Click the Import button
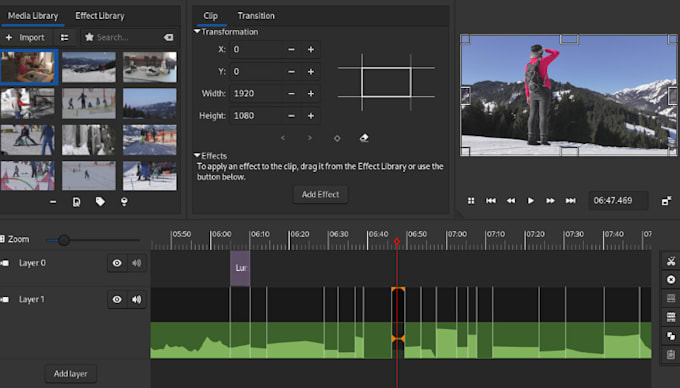Image resolution: width=680 pixels, height=388 pixels. click(26, 38)
